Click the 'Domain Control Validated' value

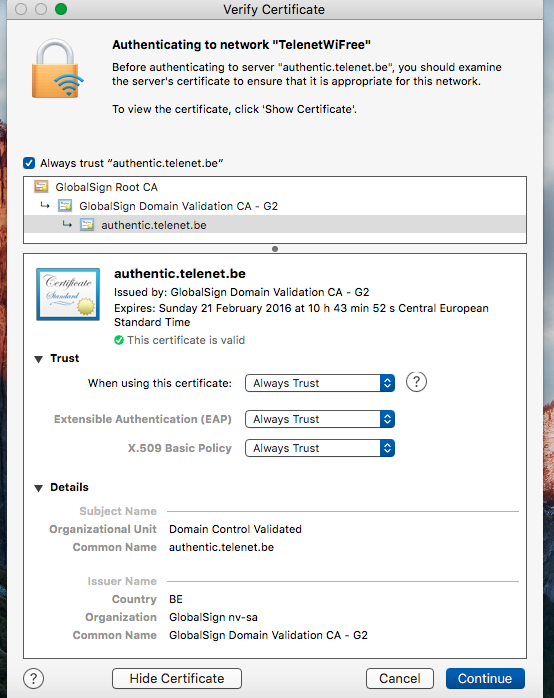tap(235, 529)
